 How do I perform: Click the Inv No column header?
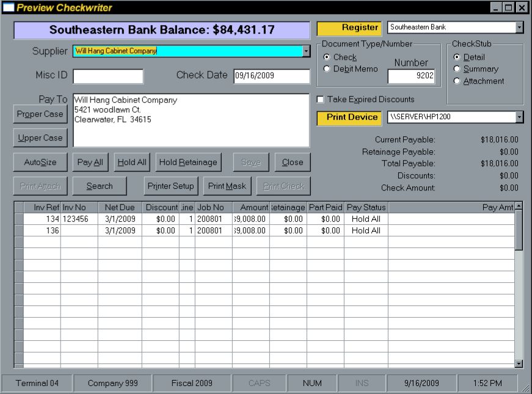click(x=79, y=207)
